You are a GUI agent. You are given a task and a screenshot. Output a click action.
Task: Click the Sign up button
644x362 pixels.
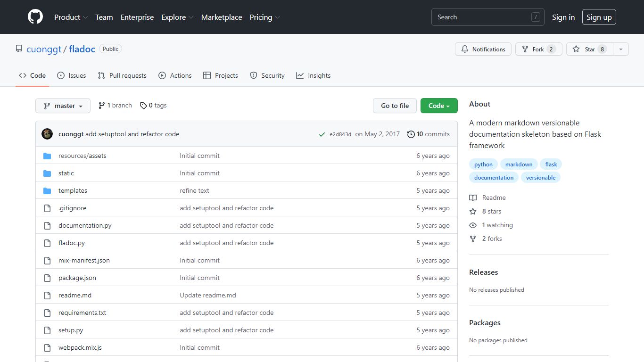coord(599,17)
